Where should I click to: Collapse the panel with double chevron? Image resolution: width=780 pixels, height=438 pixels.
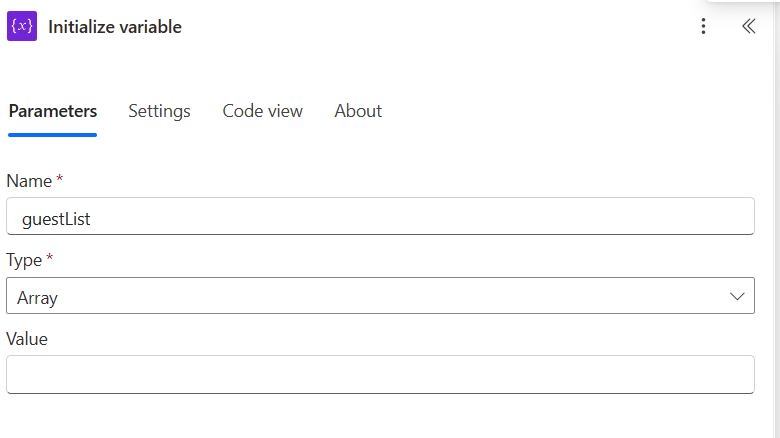tap(748, 27)
